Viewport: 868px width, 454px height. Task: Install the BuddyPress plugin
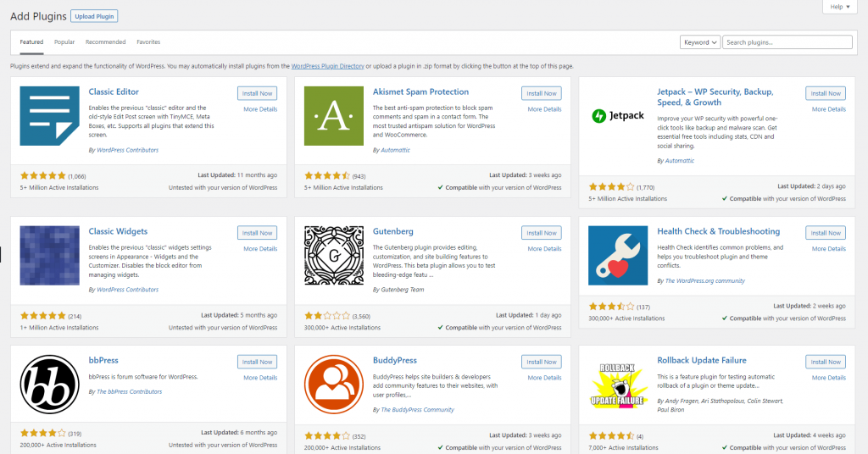542,362
